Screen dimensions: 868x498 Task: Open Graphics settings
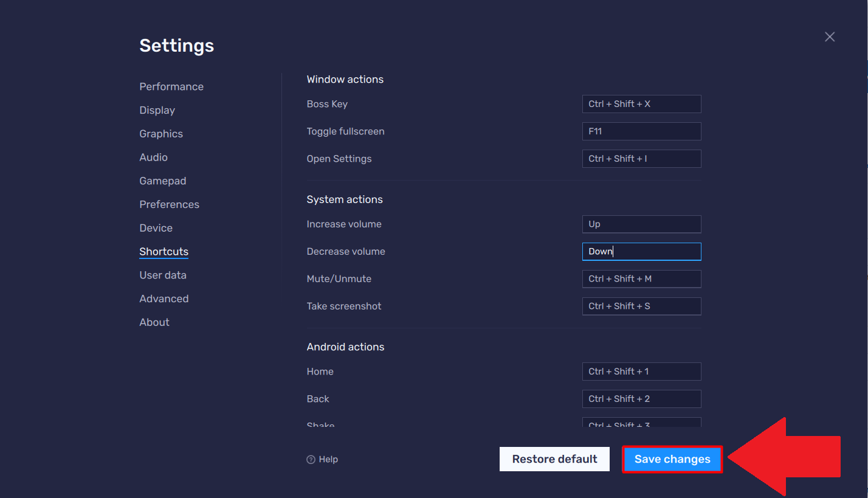[x=161, y=133]
